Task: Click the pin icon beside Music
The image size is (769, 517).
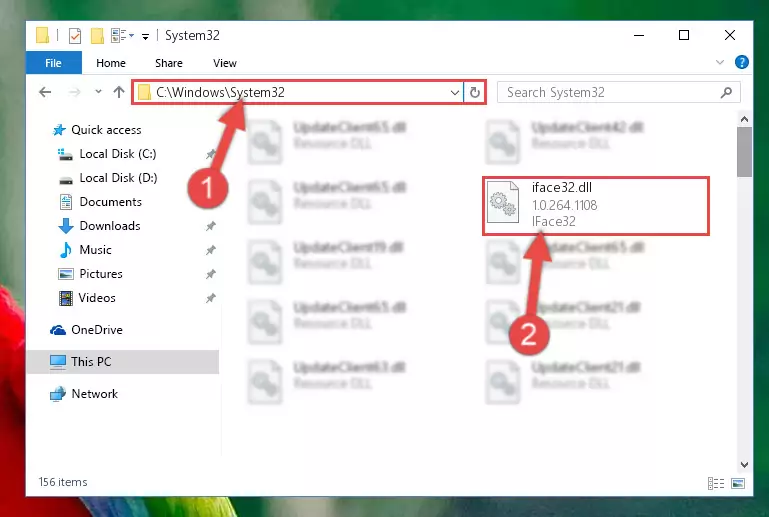Action: [x=211, y=250]
